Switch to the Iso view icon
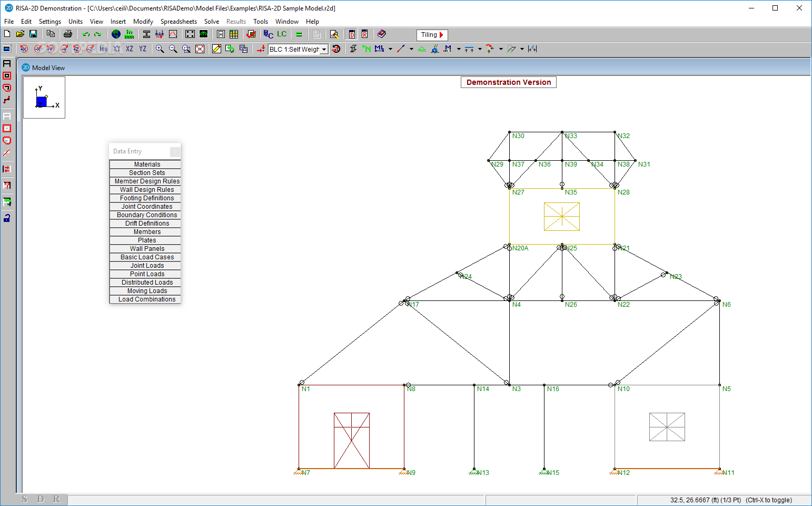812x506 pixels. click(x=104, y=49)
